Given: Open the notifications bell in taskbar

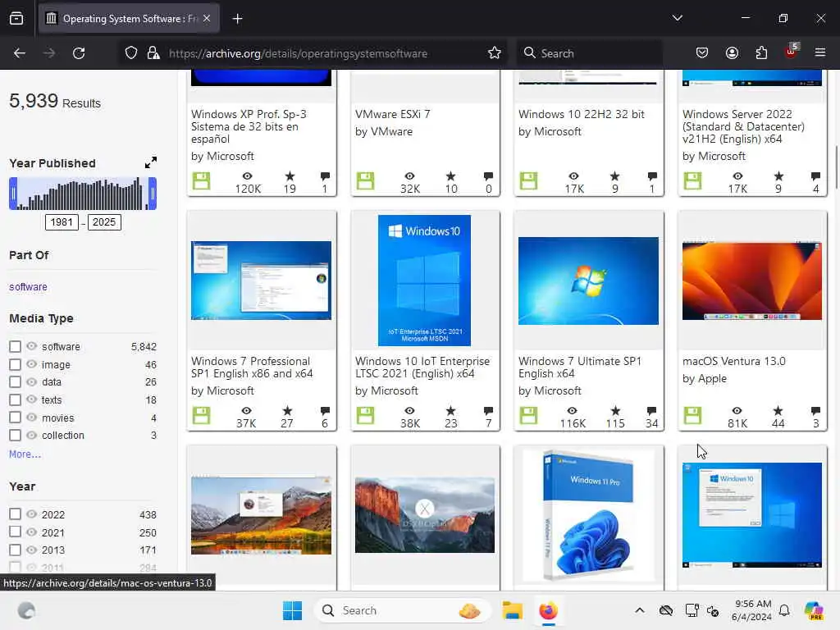Looking at the screenshot, I should pos(784,610).
